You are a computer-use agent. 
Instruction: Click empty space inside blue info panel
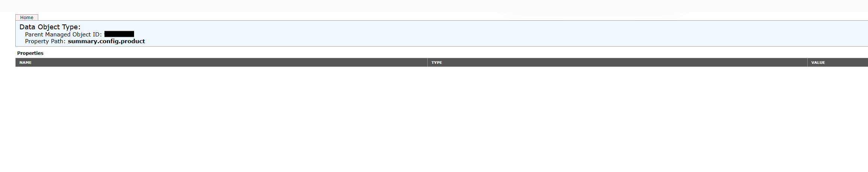[487, 34]
